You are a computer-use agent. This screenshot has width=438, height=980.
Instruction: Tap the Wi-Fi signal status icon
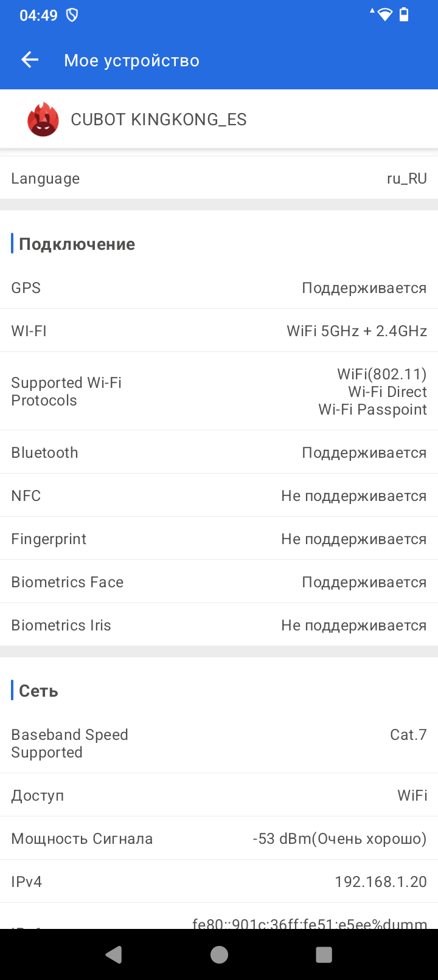pos(384,15)
